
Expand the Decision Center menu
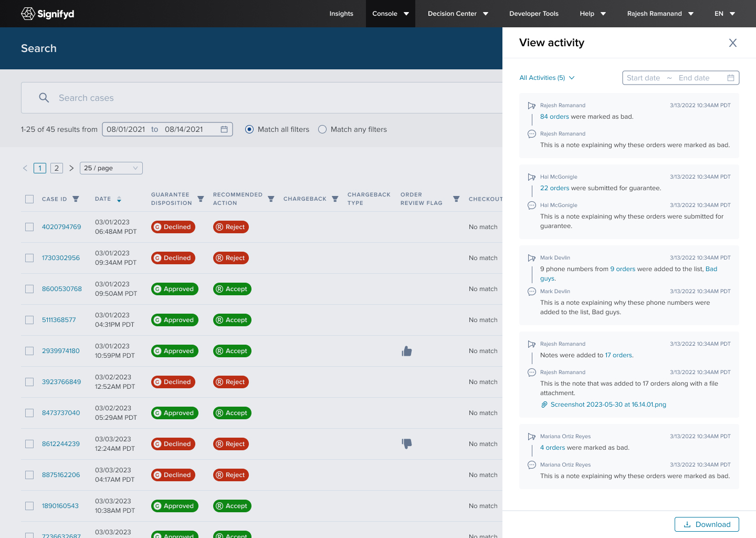coord(458,14)
